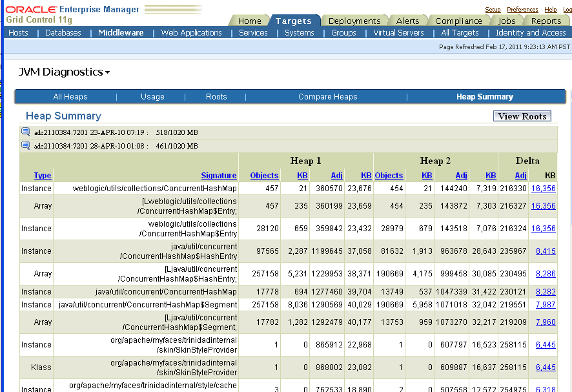Switch to the Jobs tab
The width and height of the screenshot is (572, 392).
pyautogui.click(x=507, y=21)
